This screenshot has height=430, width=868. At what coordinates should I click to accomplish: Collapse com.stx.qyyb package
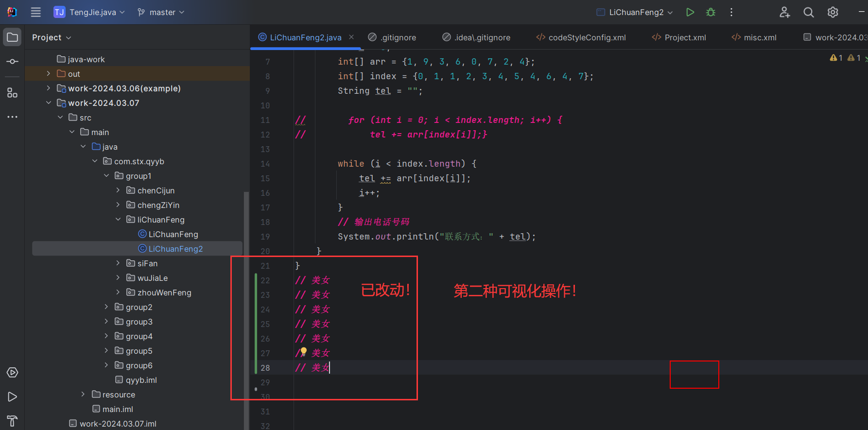[95, 161]
